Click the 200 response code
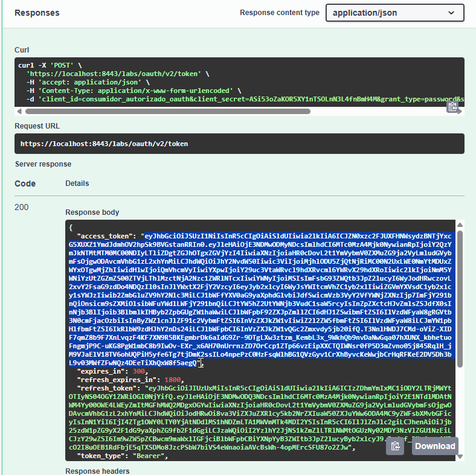 point(22,207)
